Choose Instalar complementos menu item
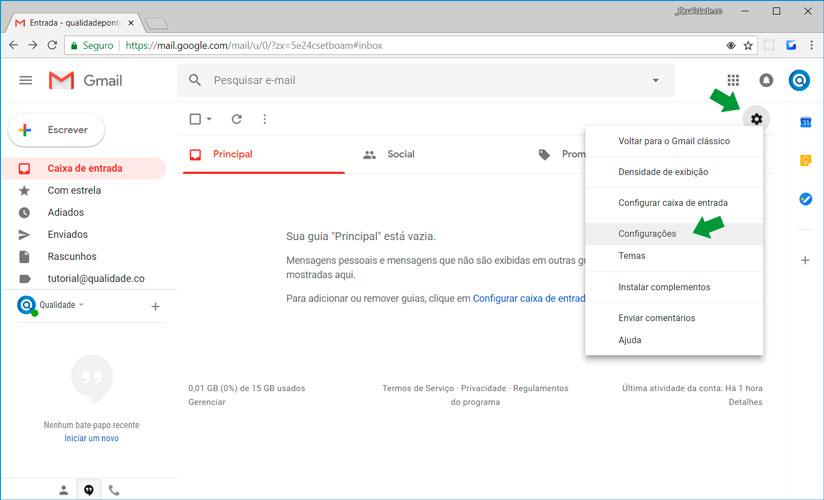 tap(674, 287)
